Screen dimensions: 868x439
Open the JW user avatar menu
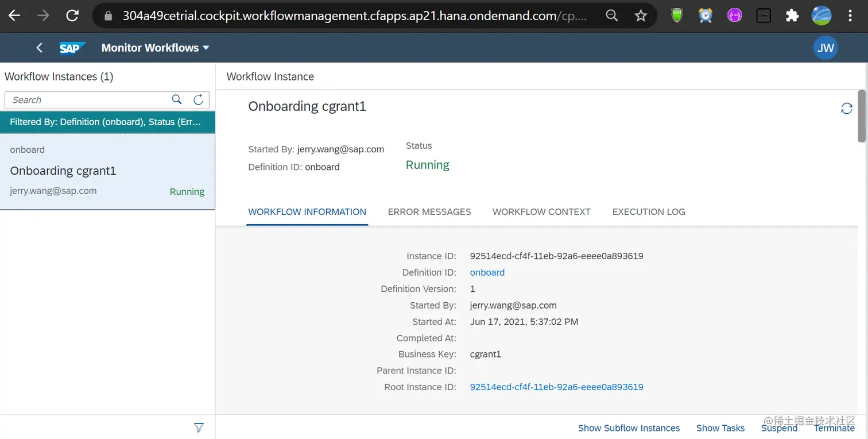[826, 48]
